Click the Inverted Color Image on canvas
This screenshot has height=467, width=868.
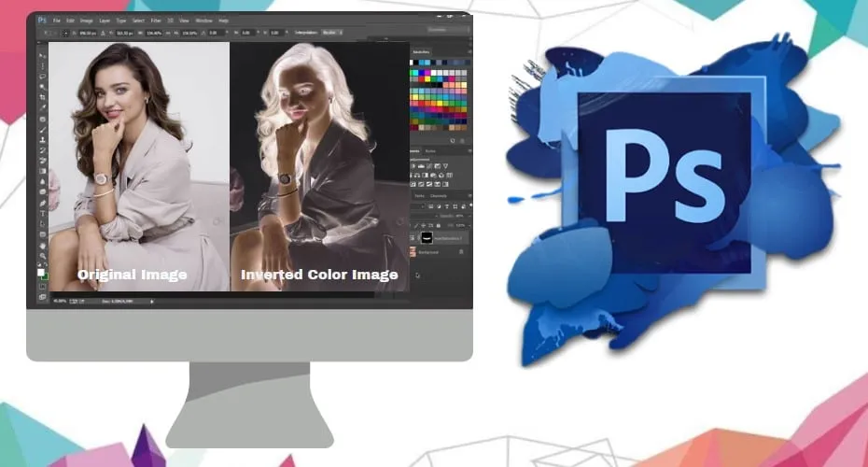319,166
